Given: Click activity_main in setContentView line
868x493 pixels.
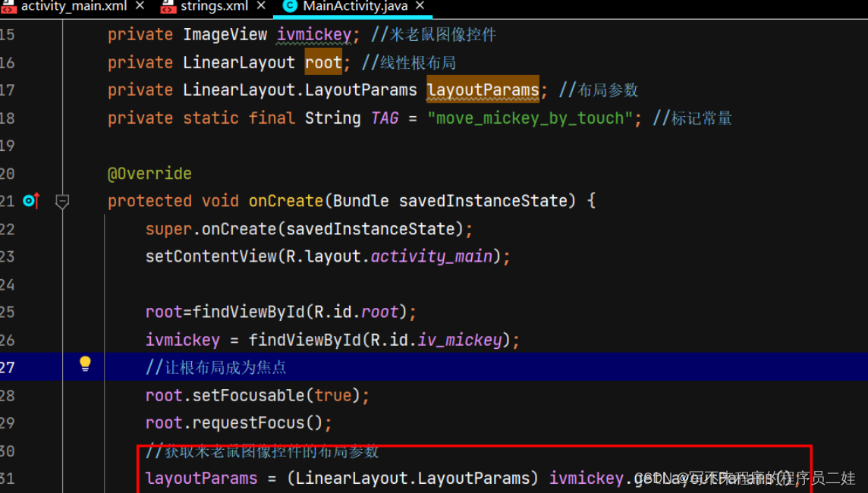Looking at the screenshot, I should click(431, 256).
